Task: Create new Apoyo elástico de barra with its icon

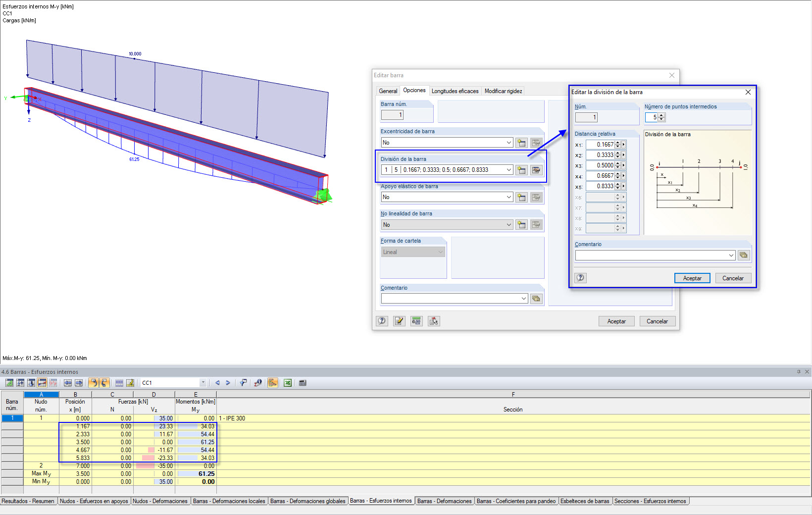Action: coord(521,197)
